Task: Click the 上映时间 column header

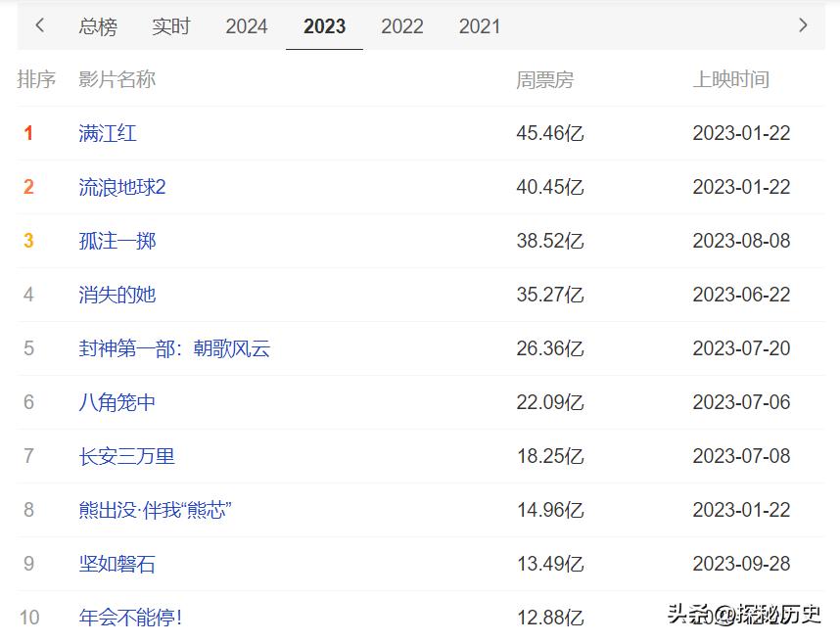Action: click(x=730, y=80)
